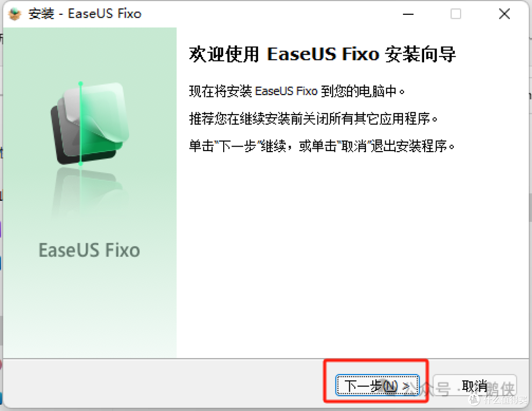The height and width of the screenshot is (411, 532).
Task: Open system menu via title bar installer icon
Action: pyautogui.click(x=14, y=14)
